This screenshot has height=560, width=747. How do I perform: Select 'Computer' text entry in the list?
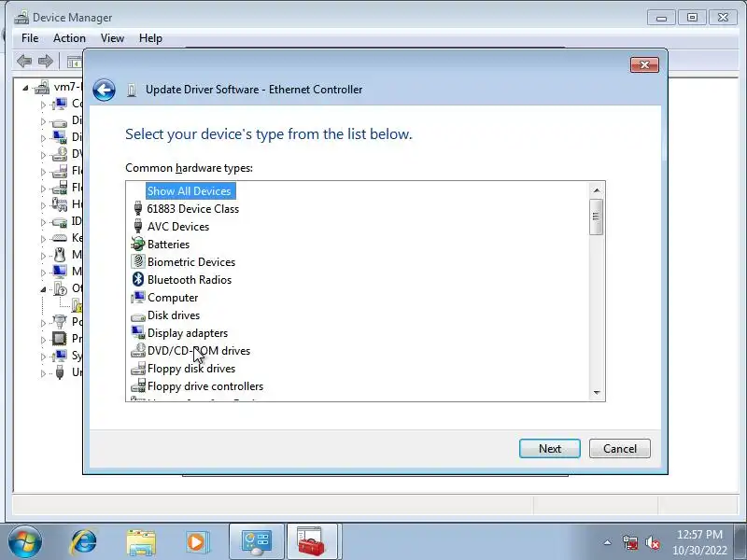pyautogui.click(x=173, y=297)
